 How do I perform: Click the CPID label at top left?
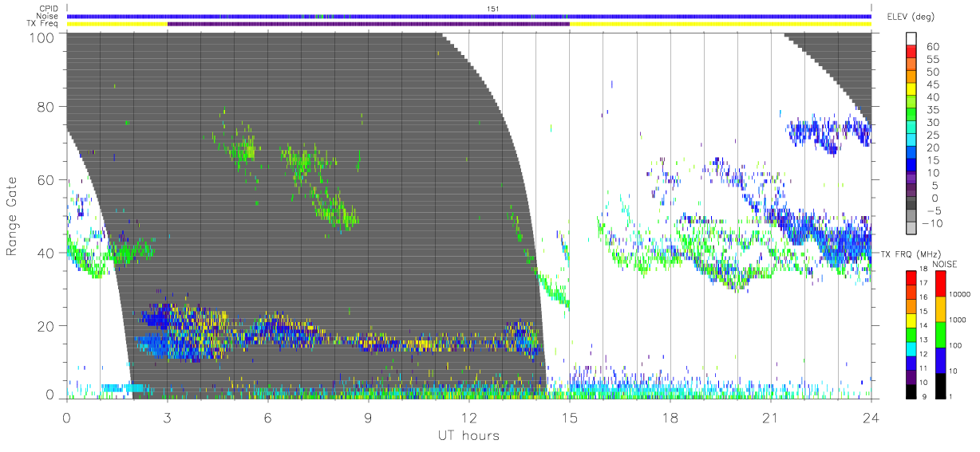click(x=49, y=8)
